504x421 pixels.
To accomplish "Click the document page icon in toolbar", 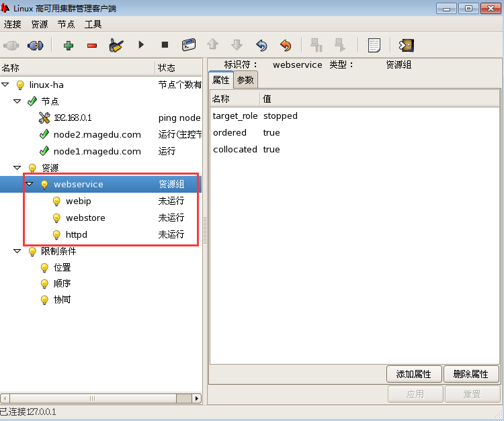I will [374, 45].
